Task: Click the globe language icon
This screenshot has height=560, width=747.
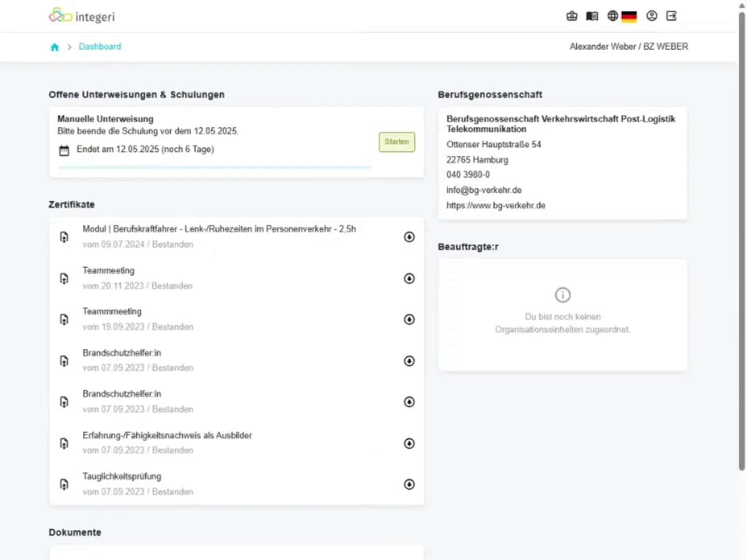Action: [x=613, y=16]
